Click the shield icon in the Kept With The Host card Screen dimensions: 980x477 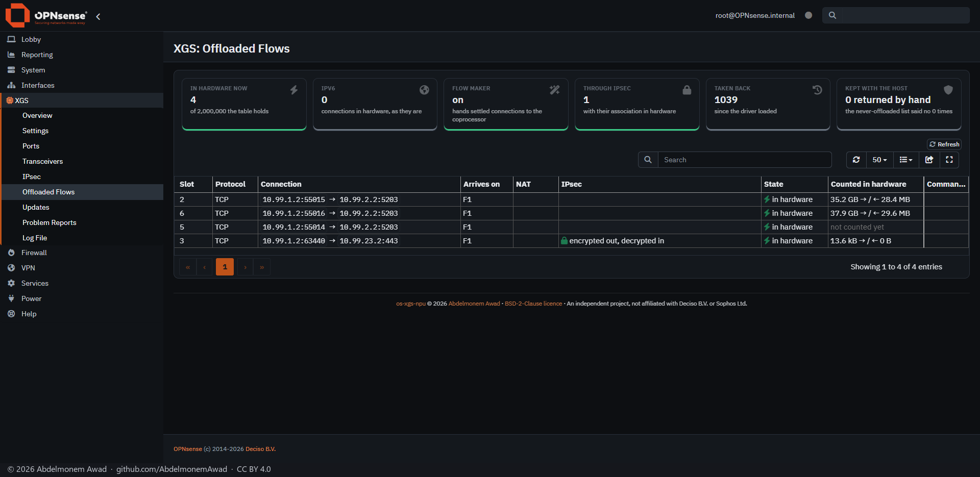click(x=948, y=90)
